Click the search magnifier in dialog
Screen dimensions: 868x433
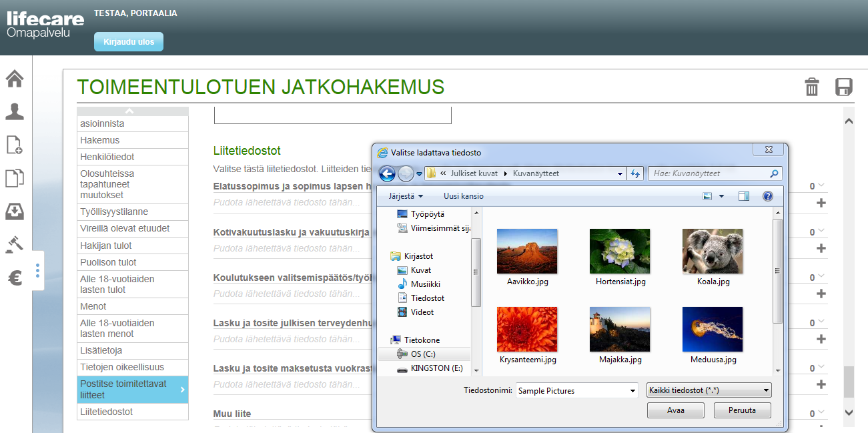(x=774, y=173)
